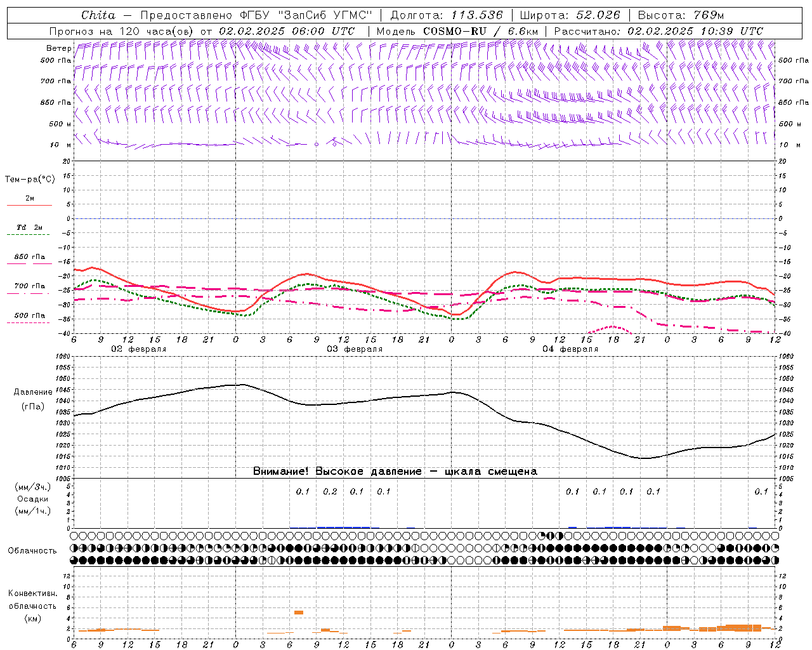Click the station name "Chita" in the header
Viewport: 812px width, 650px height.
(x=98, y=15)
